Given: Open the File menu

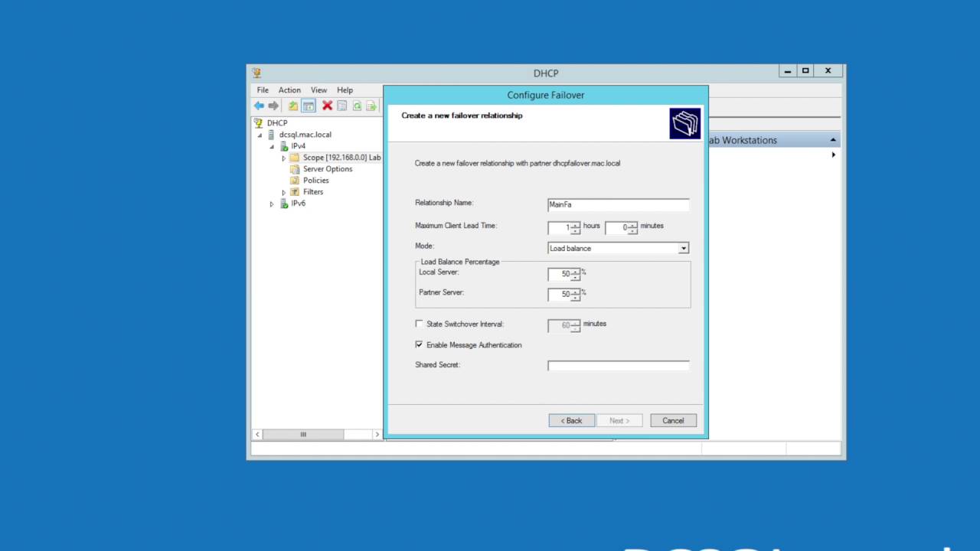Looking at the screenshot, I should 263,90.
